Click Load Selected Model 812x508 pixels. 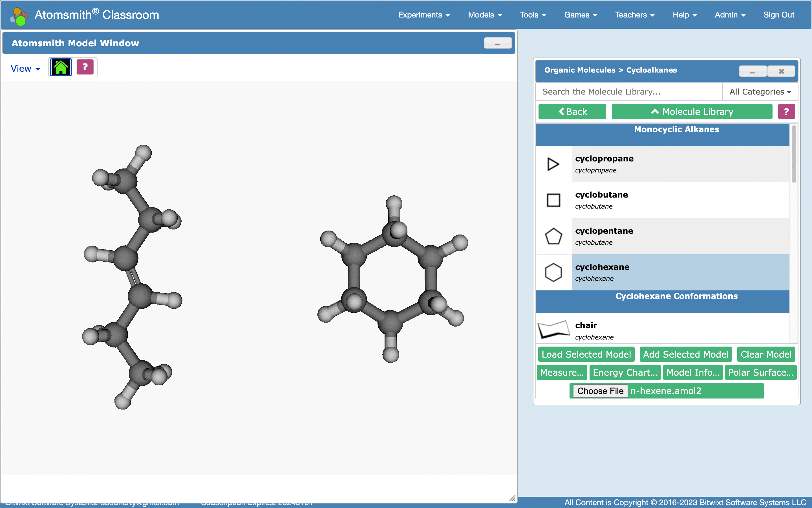pos(586,354)
